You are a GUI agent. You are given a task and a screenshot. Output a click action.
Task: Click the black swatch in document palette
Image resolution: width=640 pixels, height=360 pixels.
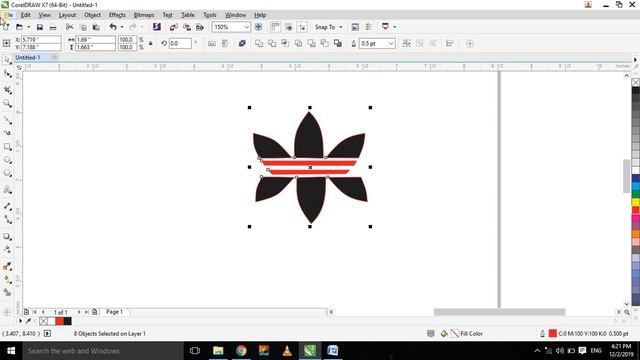click(68, 321)
